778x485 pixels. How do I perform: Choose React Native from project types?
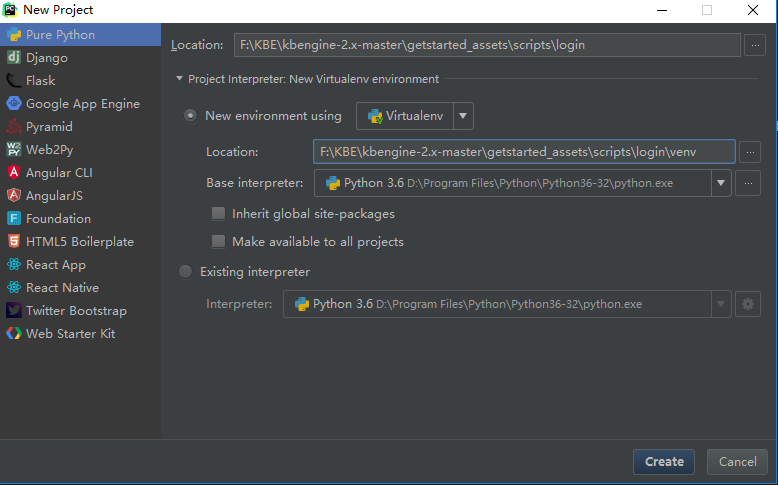(x=62, y=288)
